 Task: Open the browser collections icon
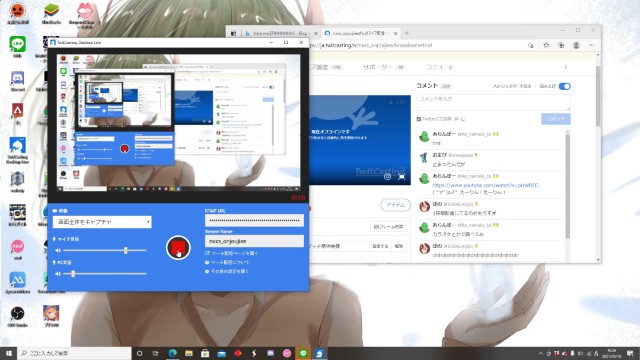coord(561,45)
